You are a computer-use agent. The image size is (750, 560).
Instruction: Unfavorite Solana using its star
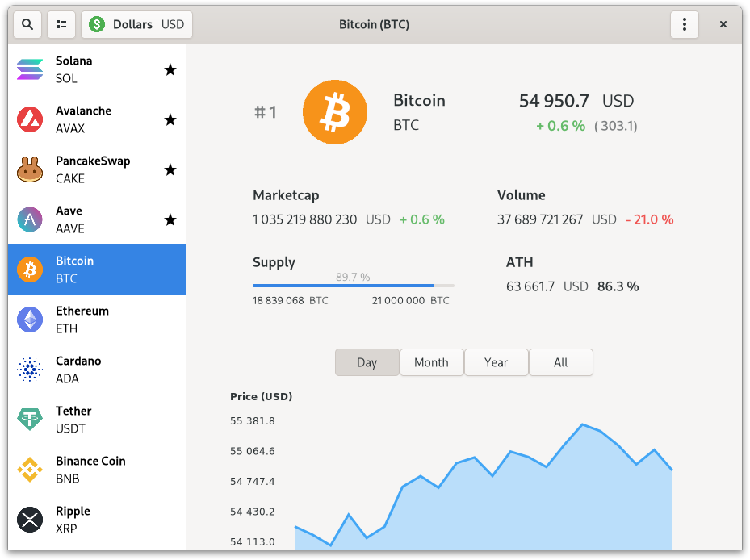coord(170,70)
